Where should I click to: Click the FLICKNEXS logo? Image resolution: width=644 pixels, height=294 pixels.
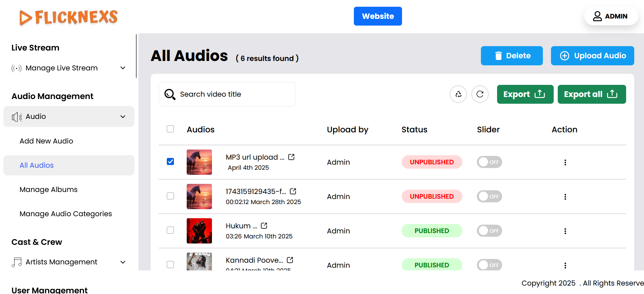(x=69, y=17)
